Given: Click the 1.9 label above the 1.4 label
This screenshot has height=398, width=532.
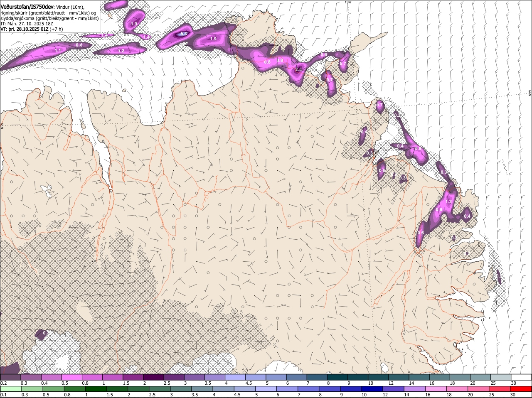Looking at the screenshot, I should [134, 24].
